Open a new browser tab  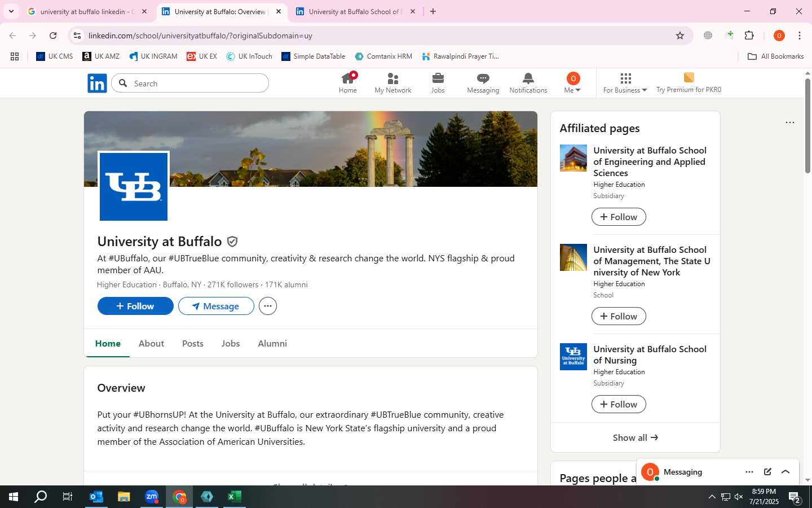point(433,11)
